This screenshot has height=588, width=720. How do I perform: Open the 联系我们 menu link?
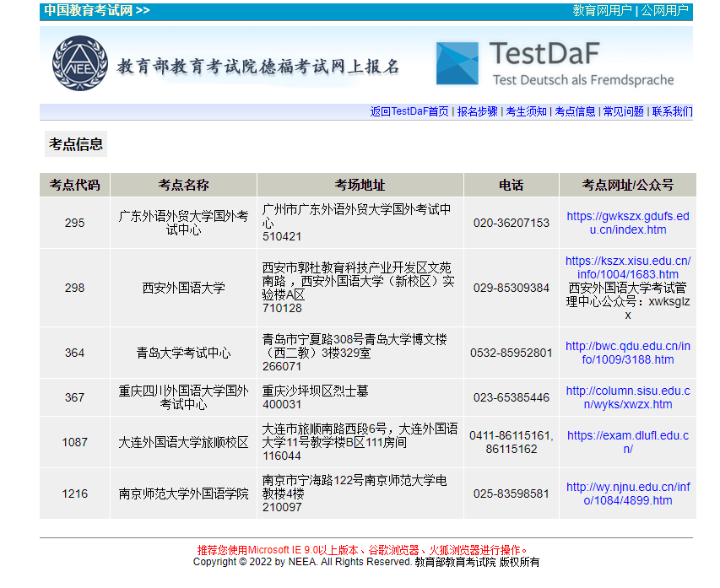click(672, 111)
